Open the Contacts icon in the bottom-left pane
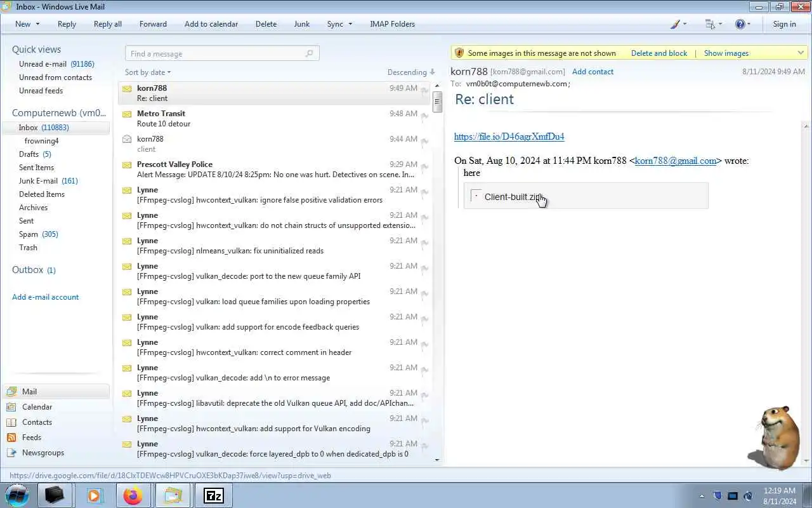 coord(11,422)
